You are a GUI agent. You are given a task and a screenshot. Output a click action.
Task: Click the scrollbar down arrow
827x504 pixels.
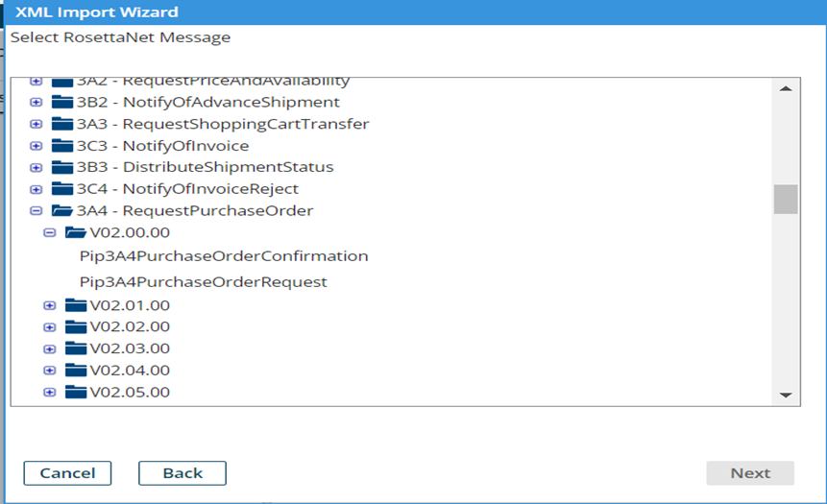785,395
